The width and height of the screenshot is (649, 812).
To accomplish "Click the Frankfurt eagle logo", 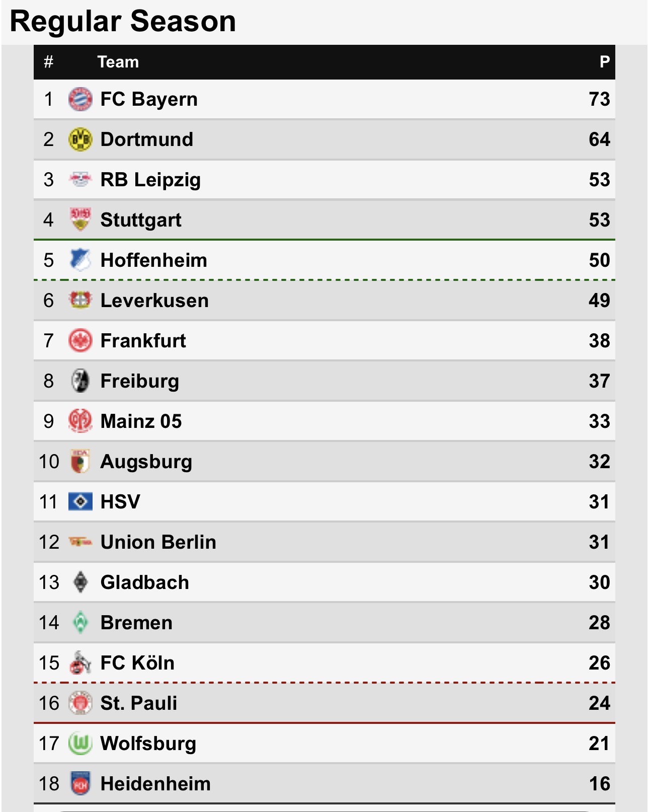I will click(x=80, y=341).
